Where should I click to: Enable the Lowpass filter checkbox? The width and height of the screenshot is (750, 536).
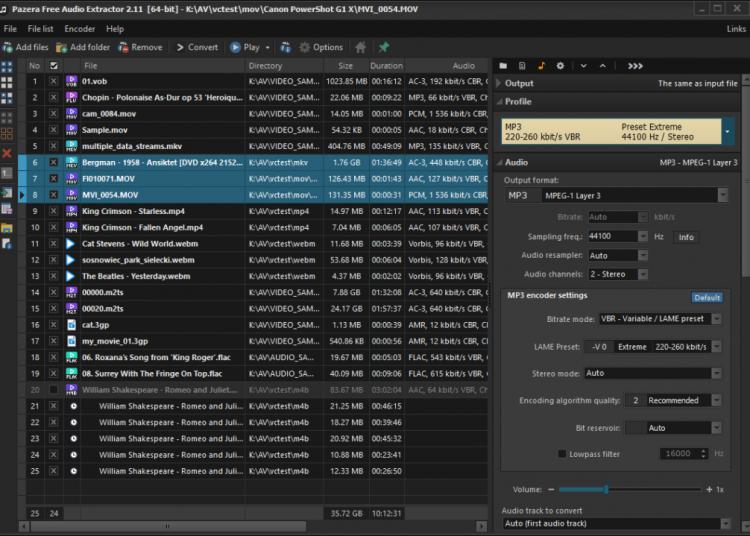562,454
